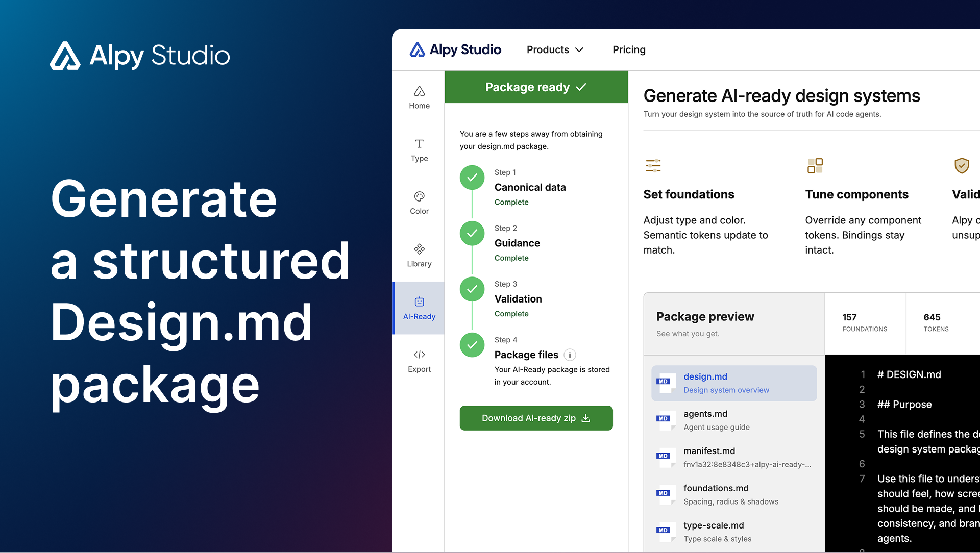Select type-scale.md in package preview list
980x553 pixels.
(x=734, y=532)
